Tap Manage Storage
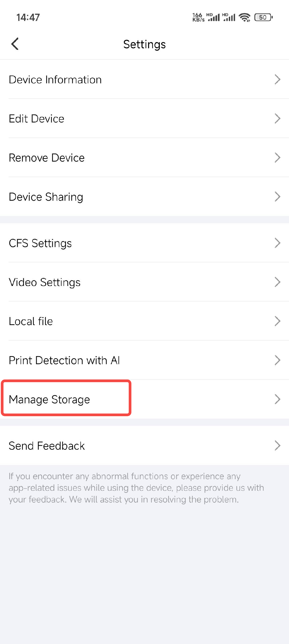289x644 pixels. (x=50, y=400)
